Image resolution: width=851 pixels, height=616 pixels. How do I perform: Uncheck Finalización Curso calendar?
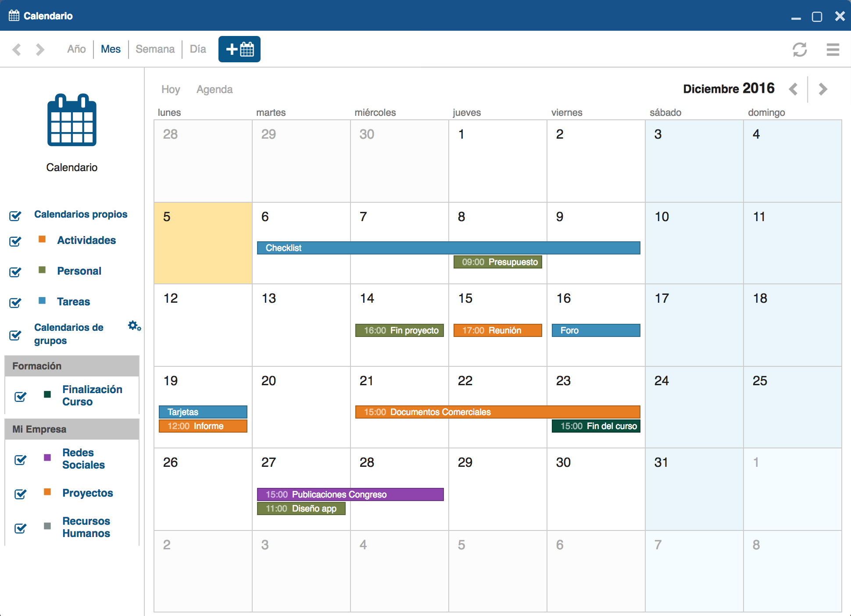point(21,396)
